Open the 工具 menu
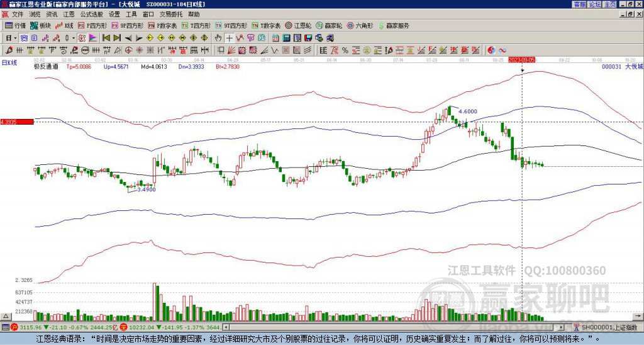Viewport: 644px width, 345px height. 131,14
